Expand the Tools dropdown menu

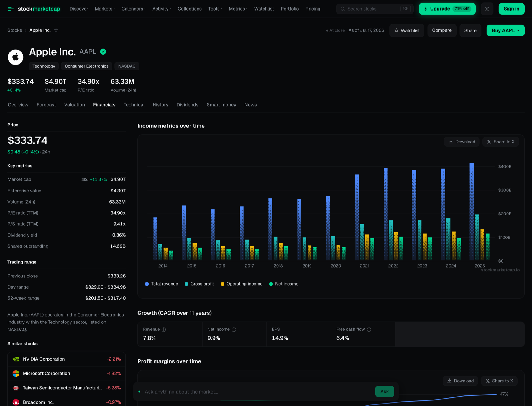pos(215,9)
